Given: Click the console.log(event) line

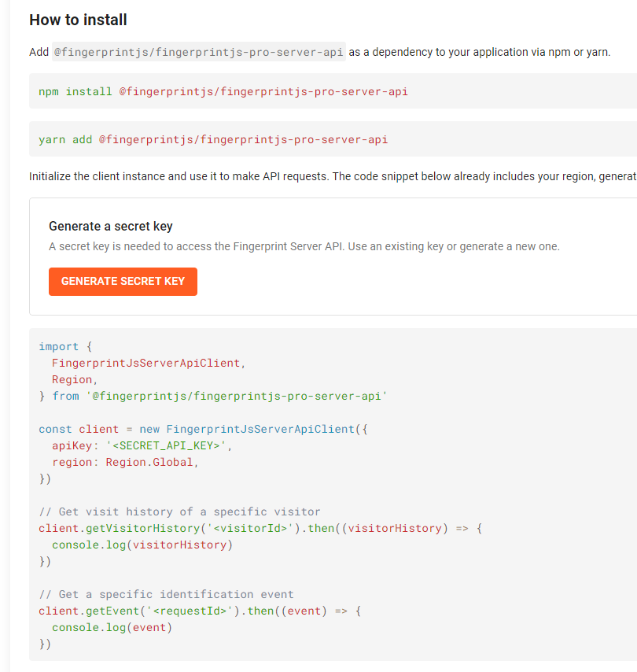Looking at the screenshot, I should click(112, 628).
